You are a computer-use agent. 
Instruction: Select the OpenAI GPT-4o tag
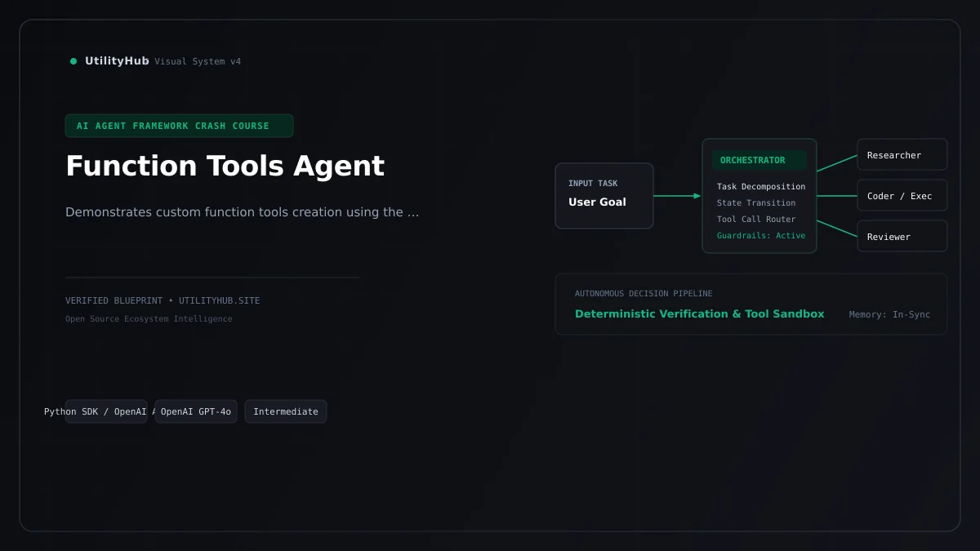pos(196,411)
